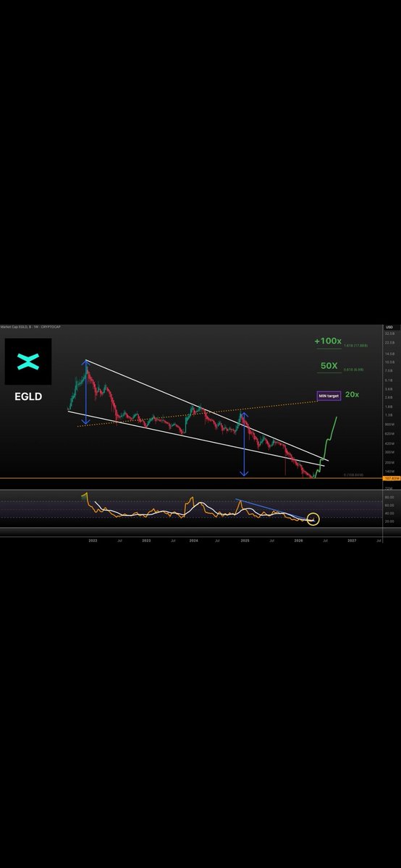Click the 2027 label on the time axis
This screenshot has width=401, height=868.
click(352, 540)
